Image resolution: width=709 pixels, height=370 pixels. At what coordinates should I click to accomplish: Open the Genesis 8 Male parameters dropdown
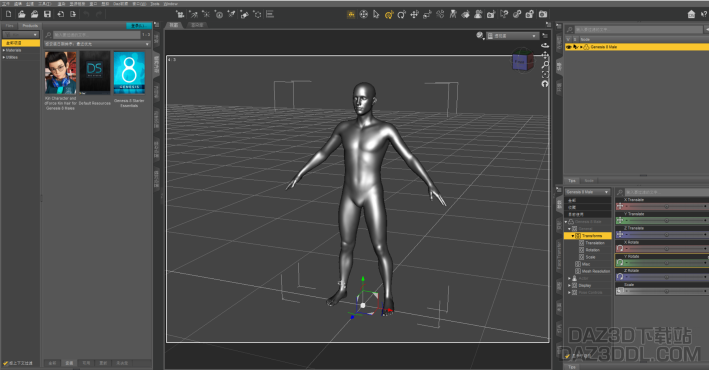coord(587,192)
